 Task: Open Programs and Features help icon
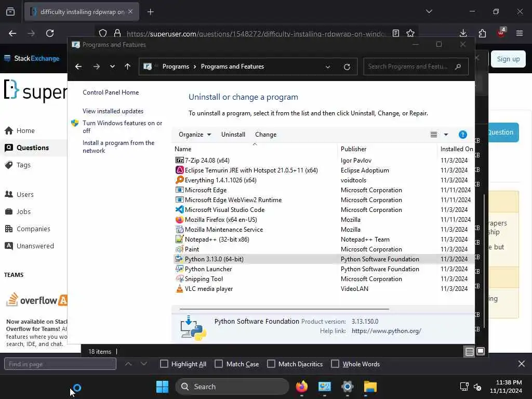tap(462, 135)
